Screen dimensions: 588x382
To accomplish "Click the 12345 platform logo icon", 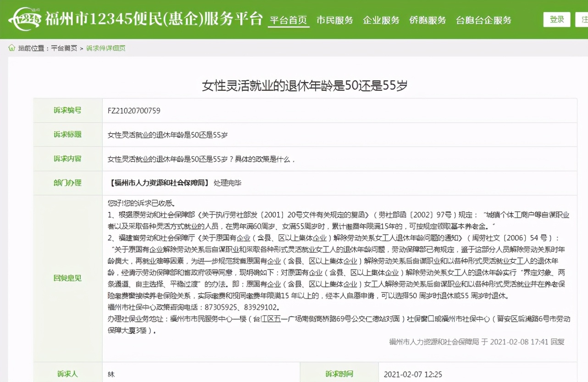I will click(x=26, y=19).
